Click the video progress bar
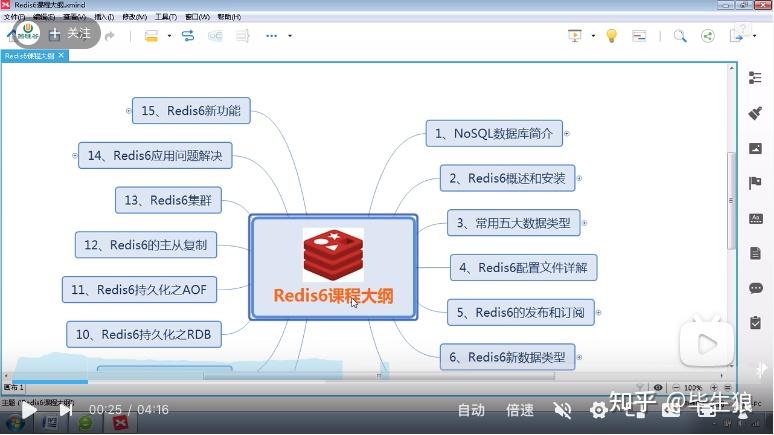 coord(387,382)
